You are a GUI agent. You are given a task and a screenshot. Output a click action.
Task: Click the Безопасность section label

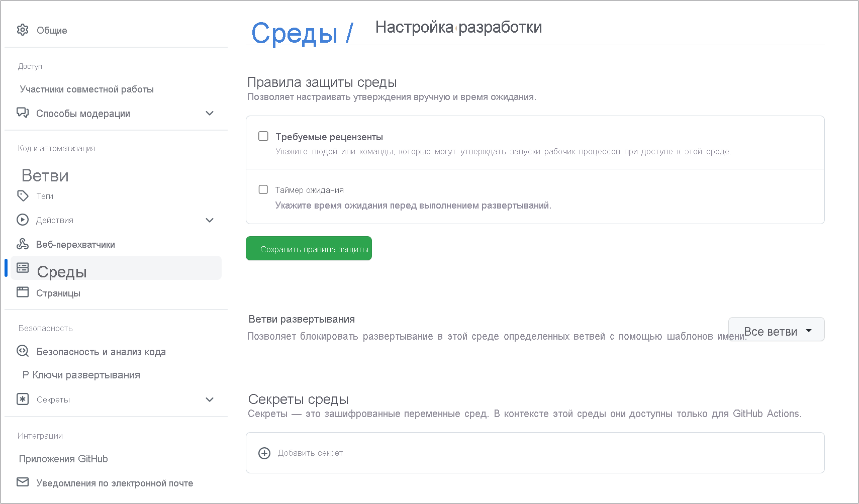[46, 328]
